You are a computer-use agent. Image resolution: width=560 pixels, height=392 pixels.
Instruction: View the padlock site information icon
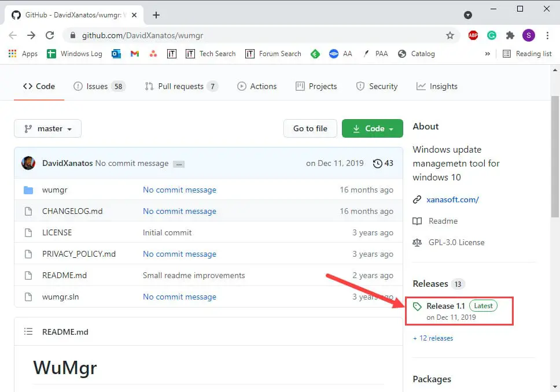click(73, 35)
